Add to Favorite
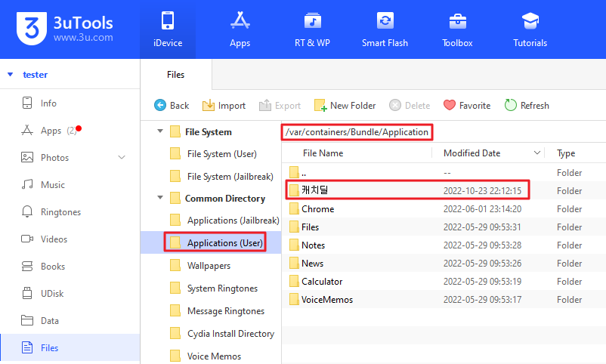The height and width of the screenshot is (364, 606). click(467, 106)
